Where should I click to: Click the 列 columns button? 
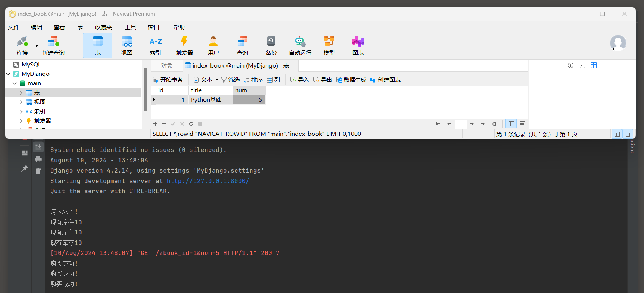point(274,80)
